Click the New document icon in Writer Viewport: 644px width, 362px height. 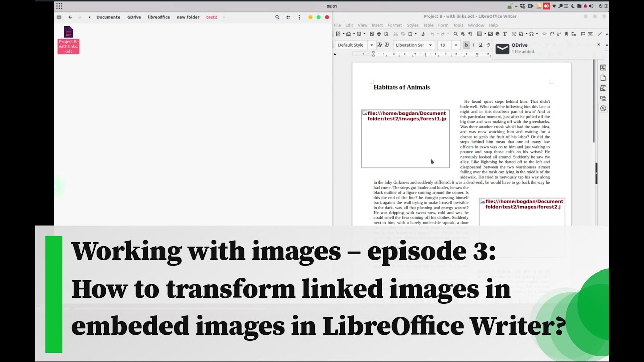(x=338, y=34)
